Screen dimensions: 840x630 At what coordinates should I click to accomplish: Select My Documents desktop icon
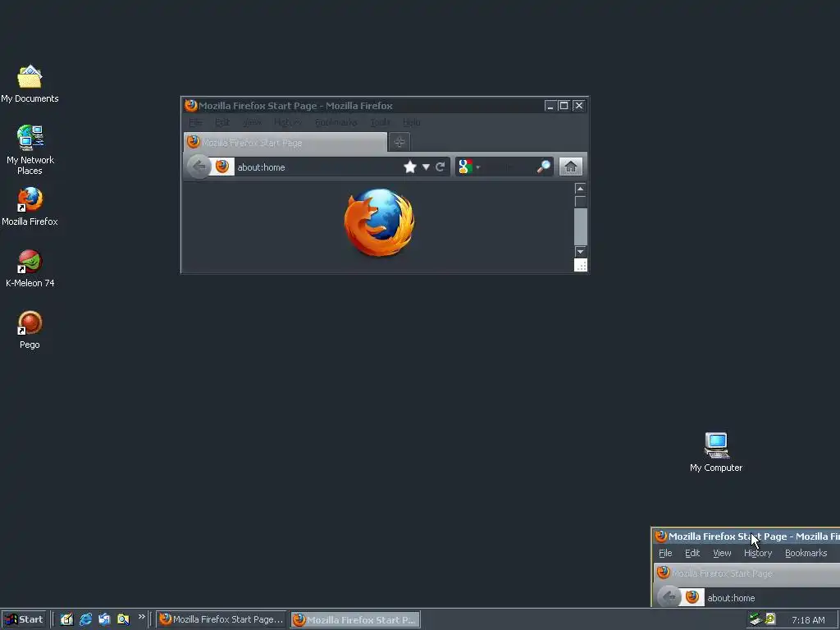pyautogui.click(x=30, y=84)
